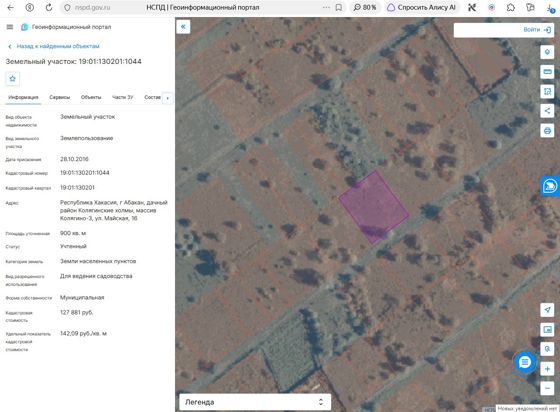Open the Части ЗУ tab
This screenshot has width=560, height=412.
coord(122,97)
